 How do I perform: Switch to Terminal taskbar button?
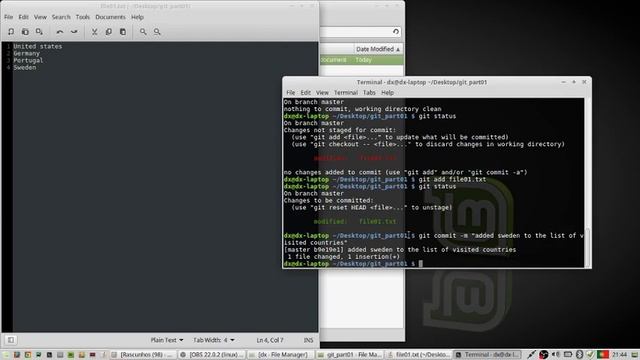click(487, 355)
